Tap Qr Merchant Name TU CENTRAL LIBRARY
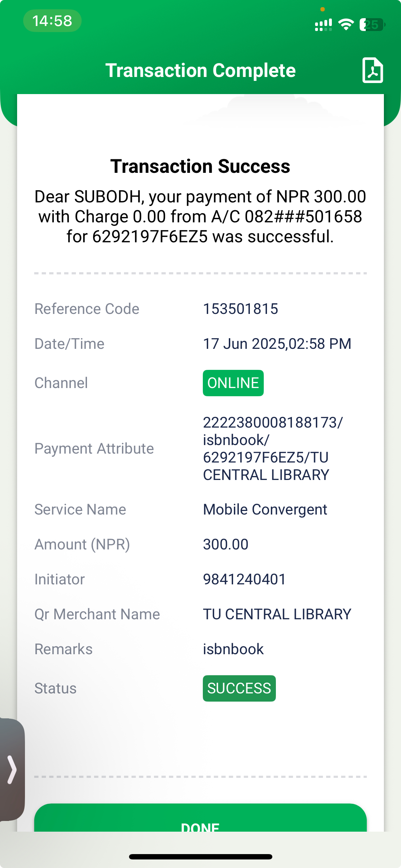Image resolution: width=401 pixels, height=868 pixels. 277,614
